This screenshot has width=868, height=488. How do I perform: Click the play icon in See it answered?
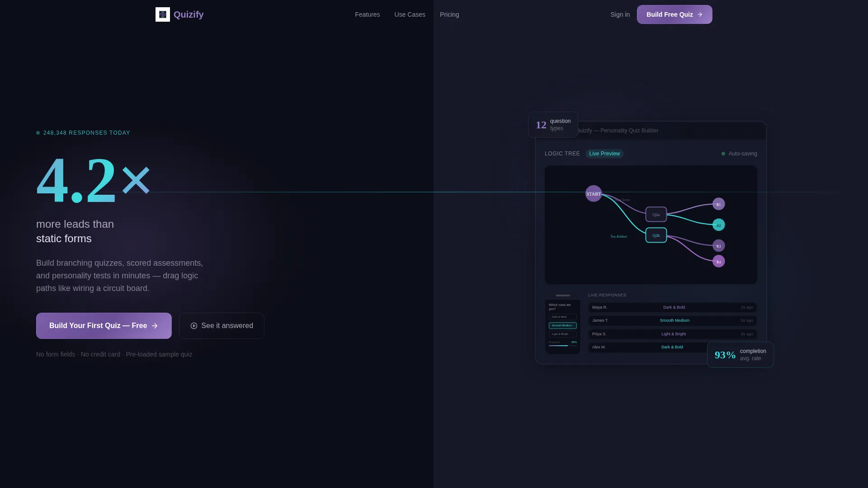[194, 326]
